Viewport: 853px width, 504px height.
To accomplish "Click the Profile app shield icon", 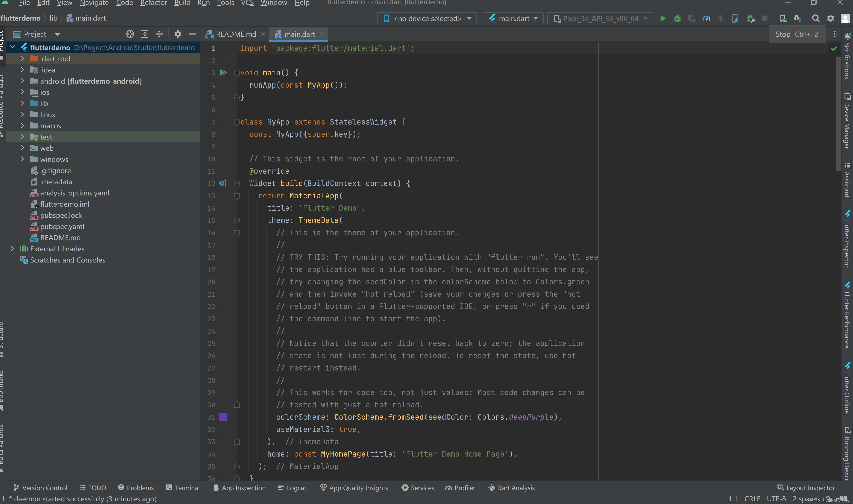I will 692,18.
